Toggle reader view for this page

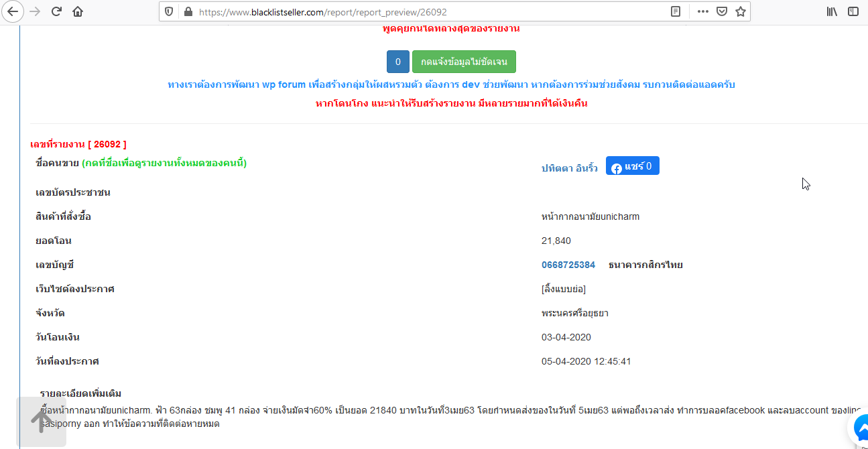pyautogui.click(x=676, y=11)
